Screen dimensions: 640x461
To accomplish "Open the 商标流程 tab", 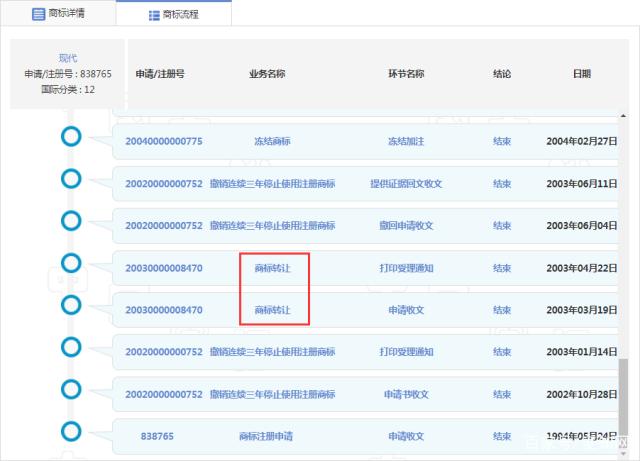I will [x=173, y=14].
